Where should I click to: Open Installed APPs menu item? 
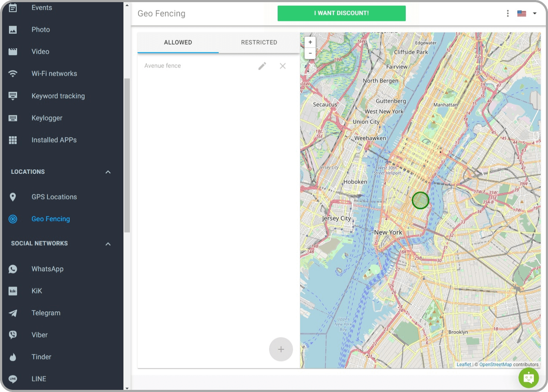point(54,140)
